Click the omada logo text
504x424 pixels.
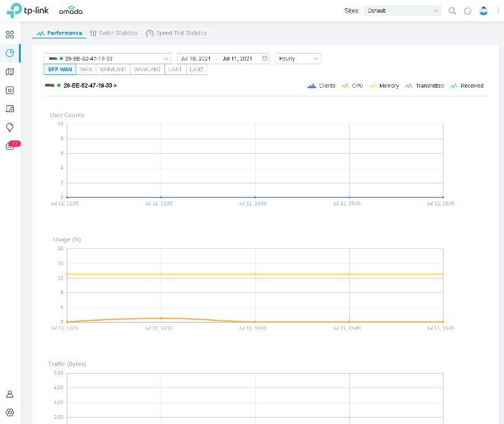(x=71, y=11)
